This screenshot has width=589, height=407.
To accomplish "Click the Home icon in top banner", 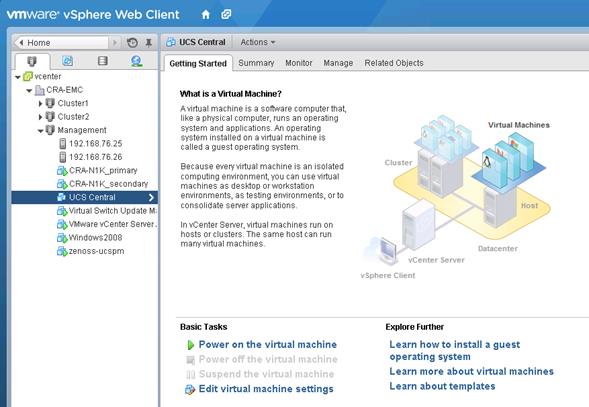I will (205, 15).
